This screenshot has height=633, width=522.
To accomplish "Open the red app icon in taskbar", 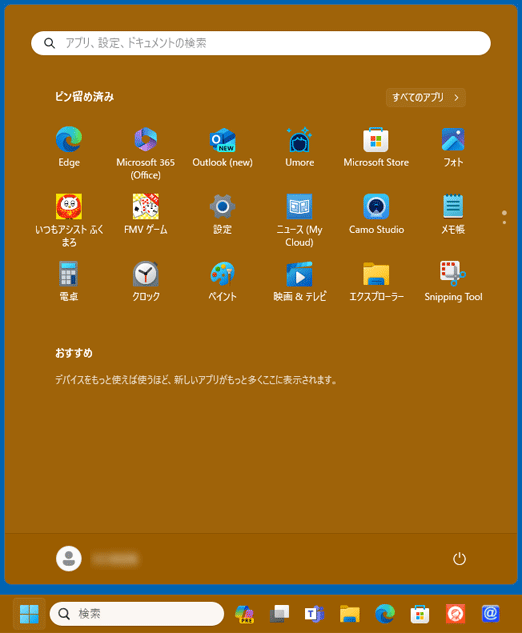I will (x=455, y=614).
